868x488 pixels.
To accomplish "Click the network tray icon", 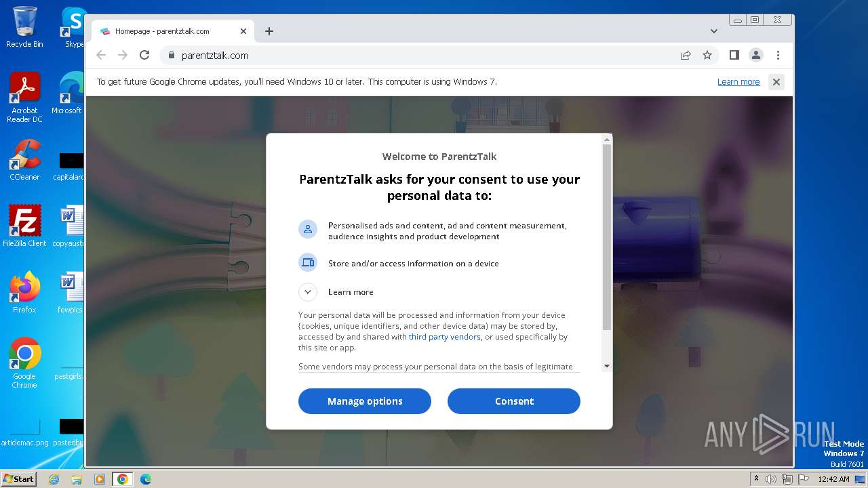I will point(787,479).
